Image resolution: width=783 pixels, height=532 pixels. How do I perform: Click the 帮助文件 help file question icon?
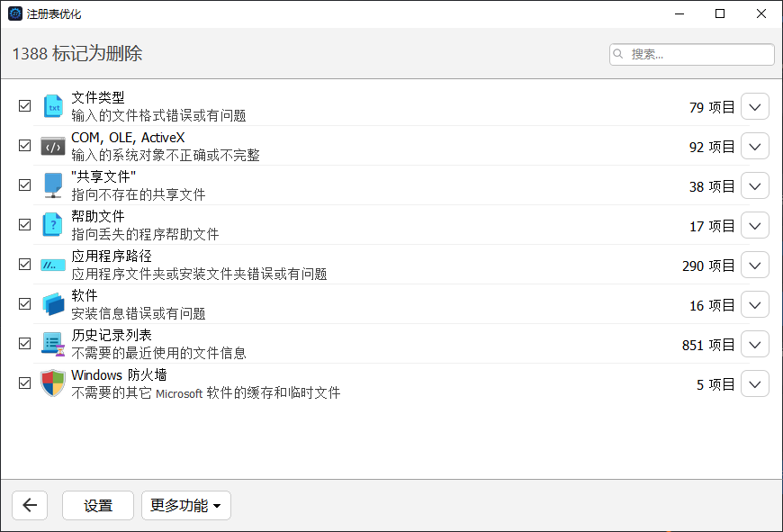tap(52, 224)
